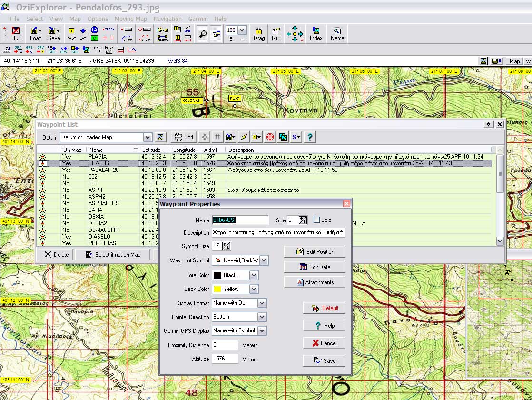Click the Drag map padlock icon
532x400 pixels.
259,34
